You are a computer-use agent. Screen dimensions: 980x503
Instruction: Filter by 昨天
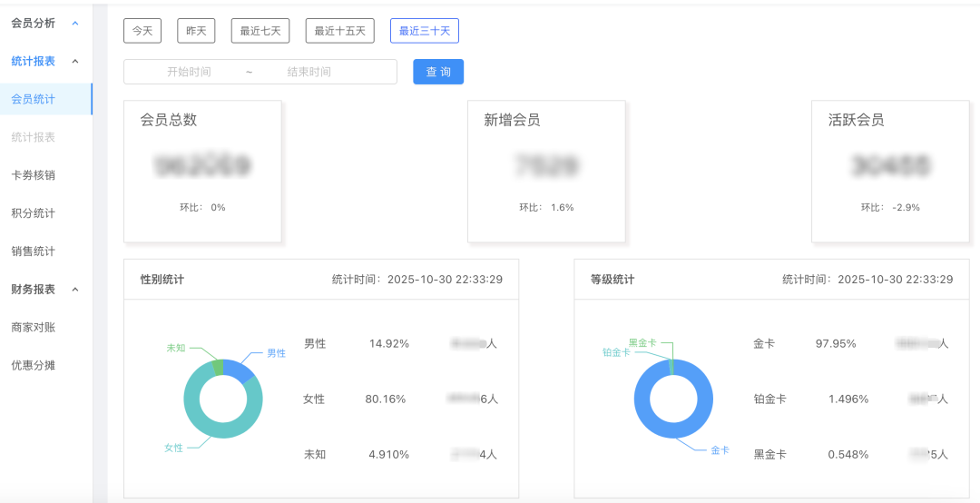196,31
